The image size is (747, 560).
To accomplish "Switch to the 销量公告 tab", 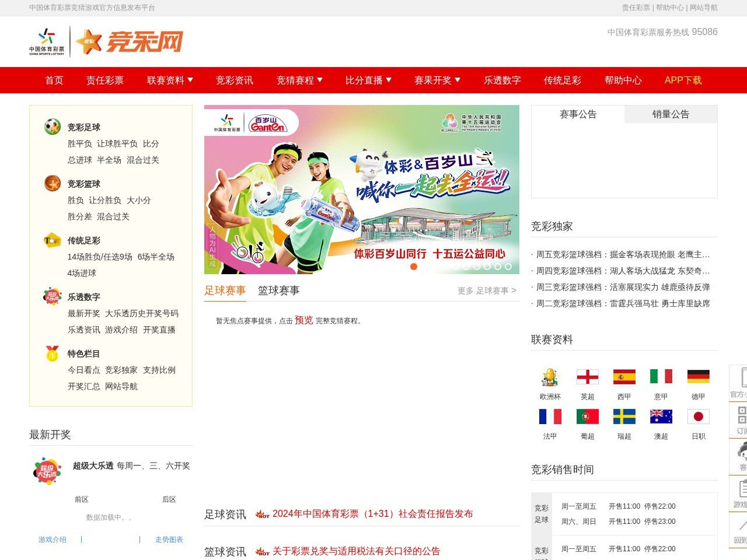I will [671, 114].
